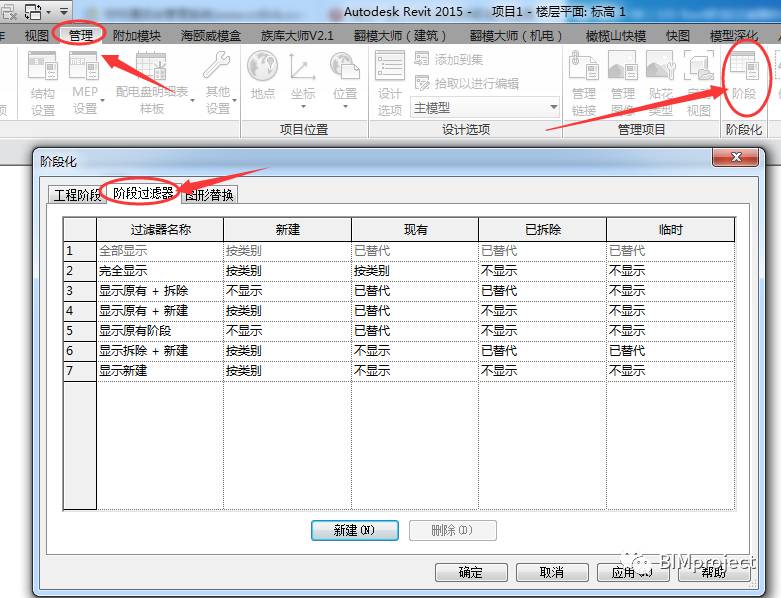Click 拾取以进行编辑 icon

click(x=422, y=83)
